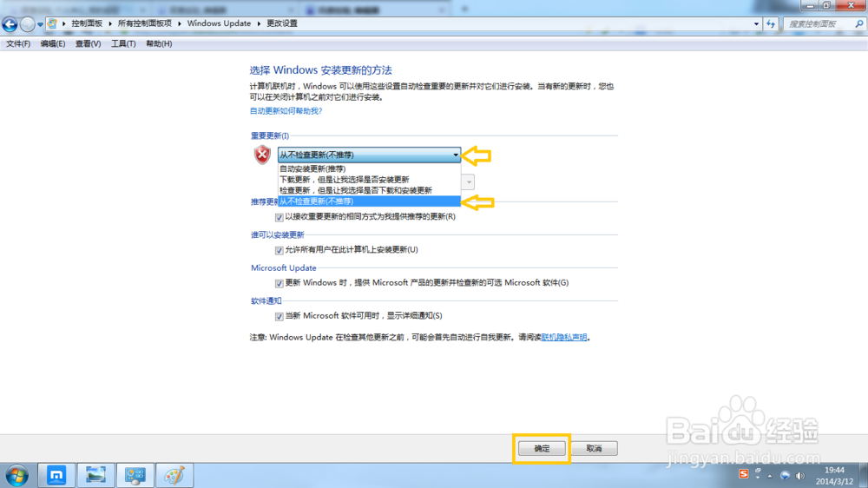Click Sogou input method tray icon
Image resolution: width=868 pixels, height=488 pixels.
click(x=744, y=474)
